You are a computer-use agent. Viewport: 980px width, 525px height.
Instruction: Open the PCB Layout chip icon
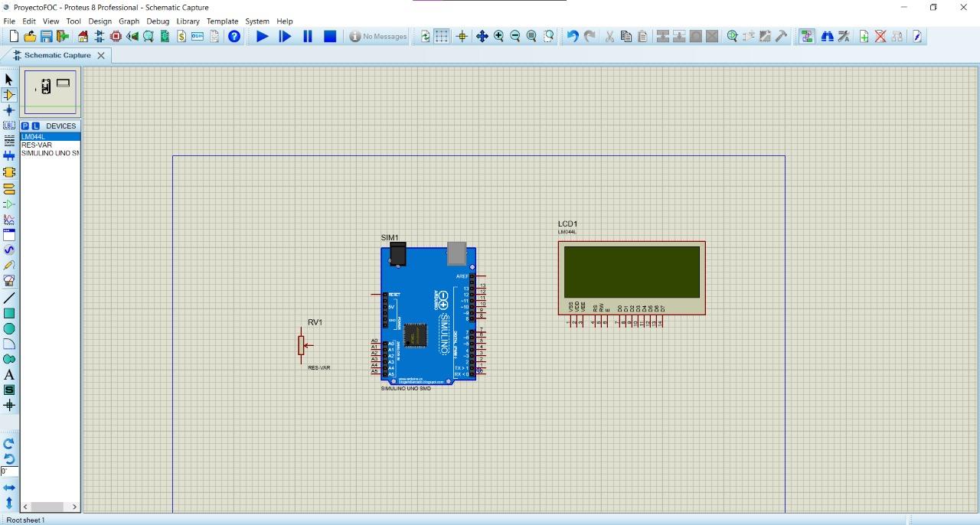[x=116, y=36]
